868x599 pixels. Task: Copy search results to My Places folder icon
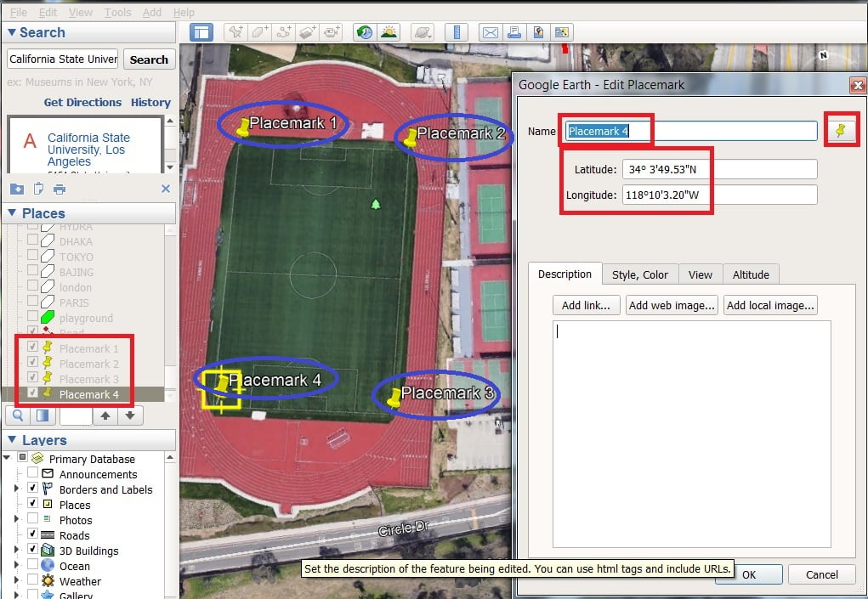(17, 189)
